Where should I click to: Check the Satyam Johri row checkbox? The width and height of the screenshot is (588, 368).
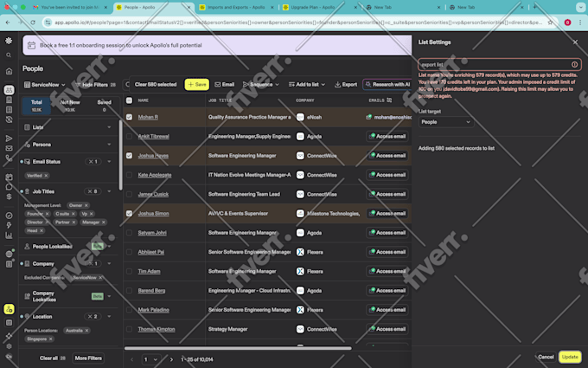point(129,233)
